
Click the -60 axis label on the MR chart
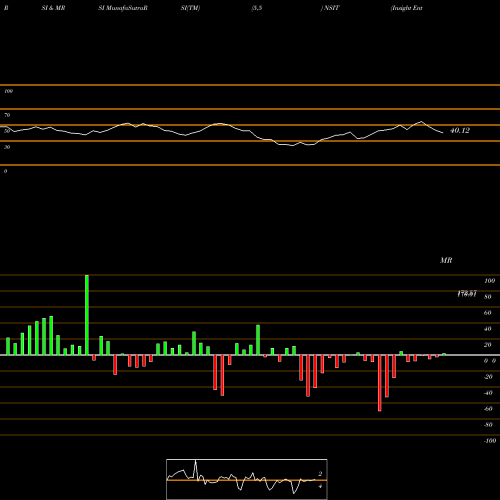(x=488, y=409)
